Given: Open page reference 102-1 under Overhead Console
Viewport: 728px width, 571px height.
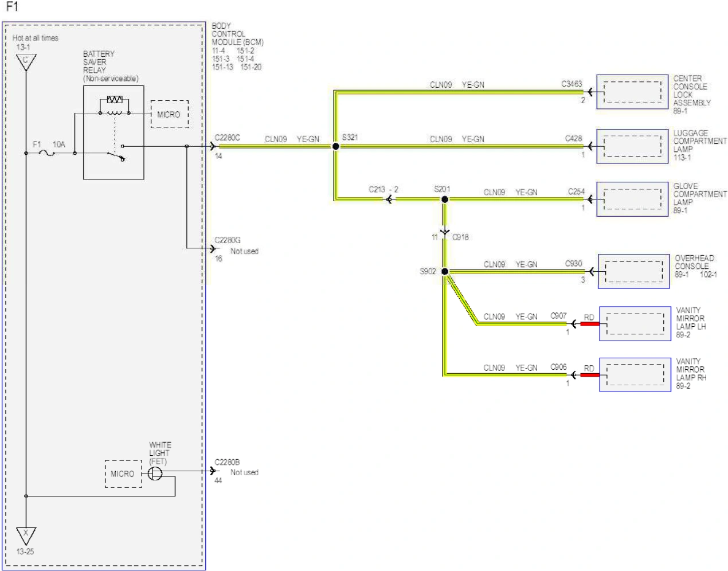Looking at the screenshot, I should [x=708, y=275].
